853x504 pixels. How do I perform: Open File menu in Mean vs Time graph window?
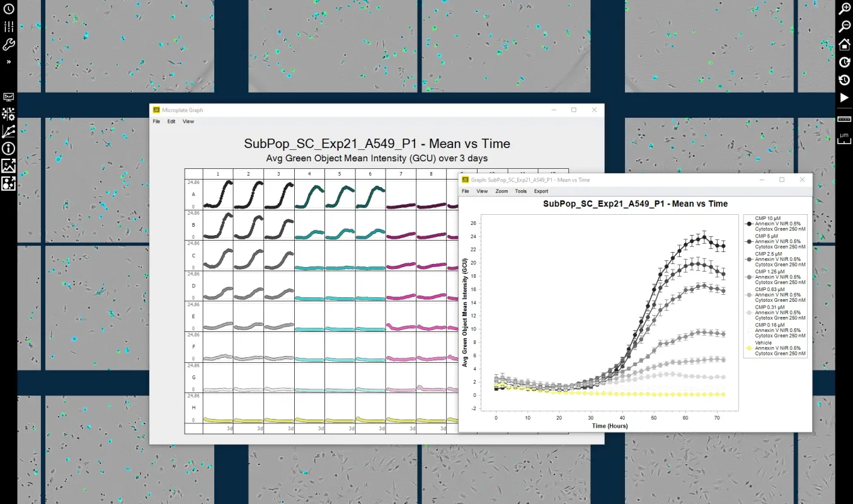[x=466, y=191]
